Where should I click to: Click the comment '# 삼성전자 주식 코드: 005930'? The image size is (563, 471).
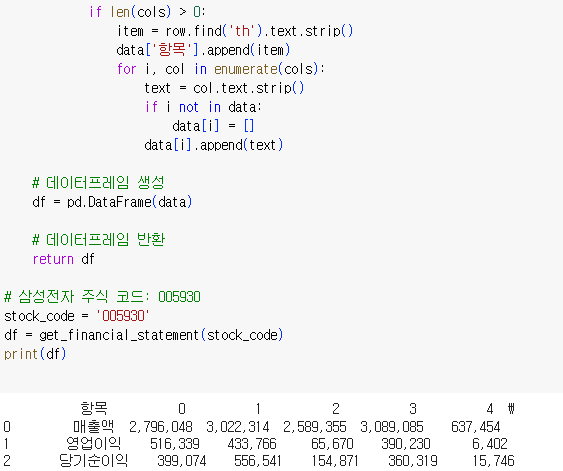[x=102, y=297]
